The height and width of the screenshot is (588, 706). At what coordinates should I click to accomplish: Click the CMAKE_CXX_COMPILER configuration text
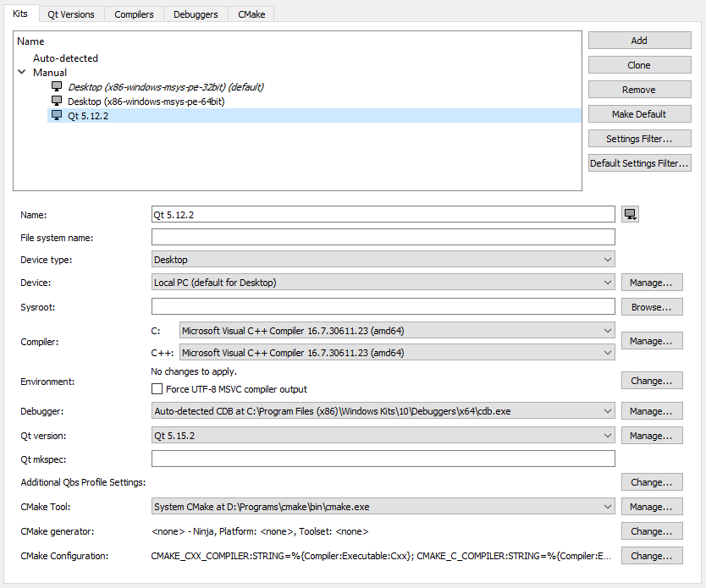coord(381,556)
